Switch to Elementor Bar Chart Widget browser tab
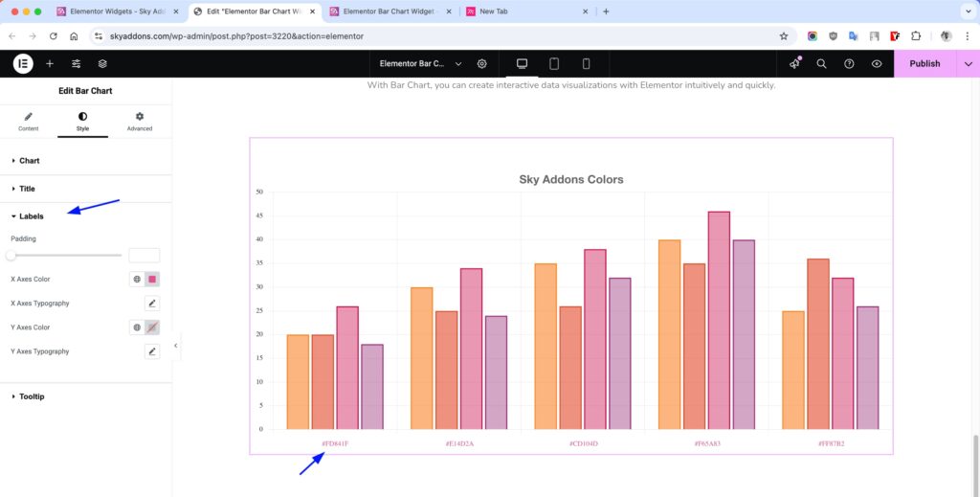980x497 pixels. click(390, 11)
